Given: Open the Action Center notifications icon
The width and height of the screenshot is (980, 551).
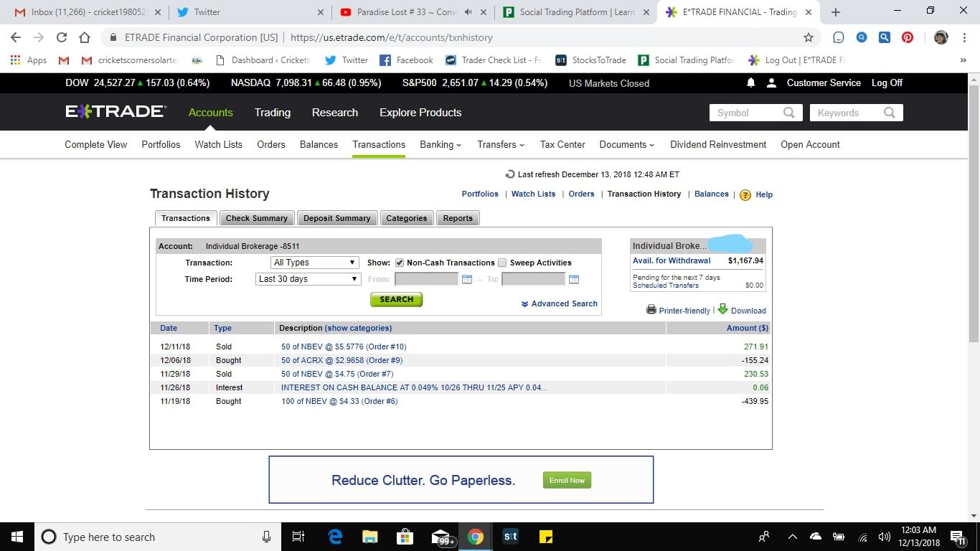Looking at the screenshot, I should click(957, 537).
